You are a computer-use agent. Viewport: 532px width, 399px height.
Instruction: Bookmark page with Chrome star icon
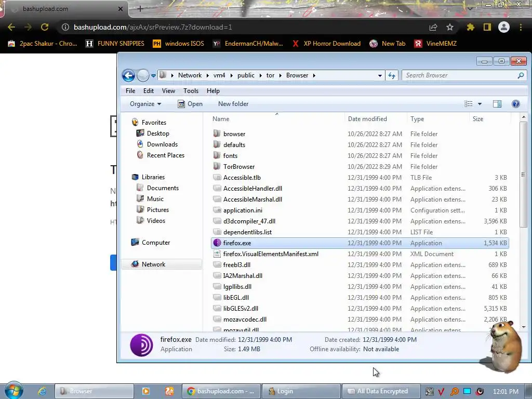449,27
